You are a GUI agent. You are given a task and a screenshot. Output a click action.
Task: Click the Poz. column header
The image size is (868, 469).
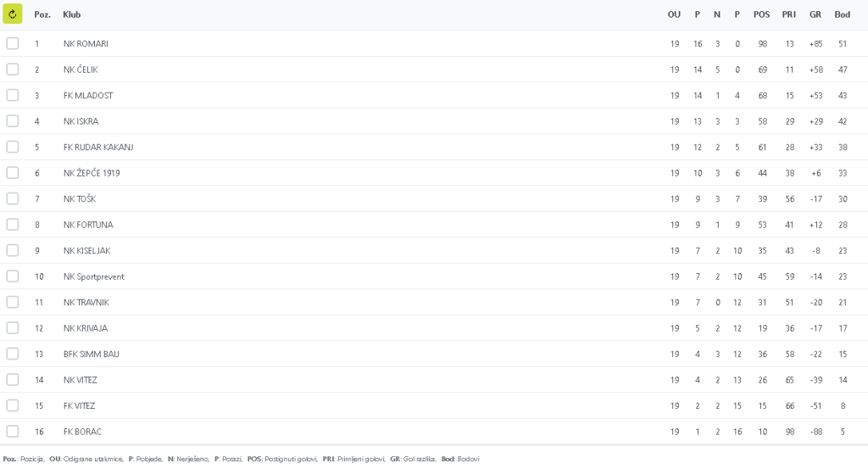click(42, 14)
